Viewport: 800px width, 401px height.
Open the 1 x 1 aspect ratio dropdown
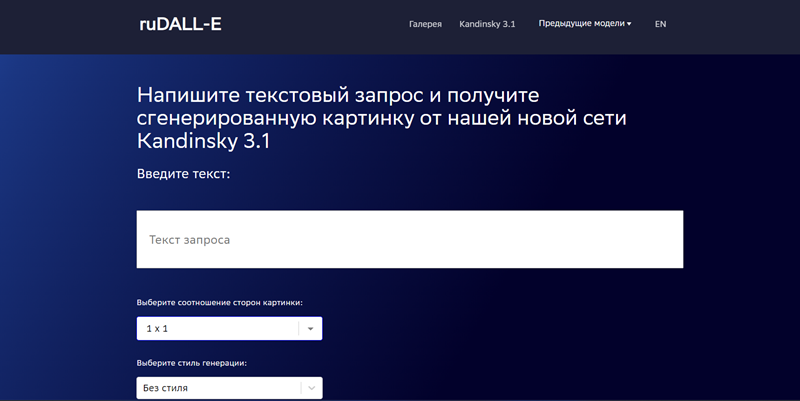pos(229,329)
